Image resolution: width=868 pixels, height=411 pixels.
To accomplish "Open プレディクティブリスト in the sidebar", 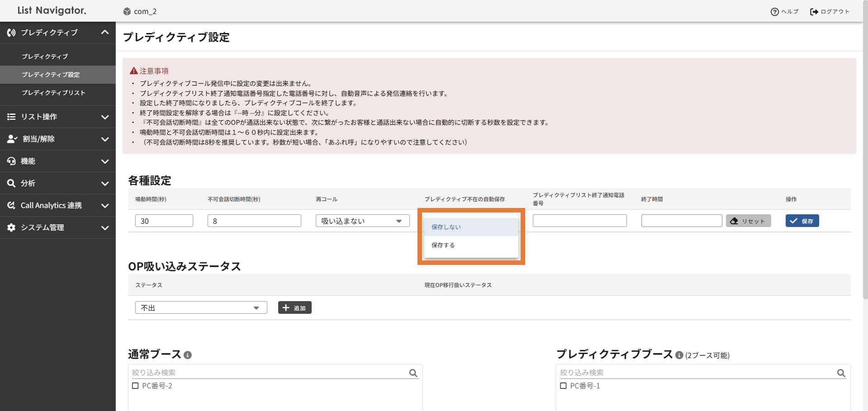I will pyautogui.click(x=53, y=93).
